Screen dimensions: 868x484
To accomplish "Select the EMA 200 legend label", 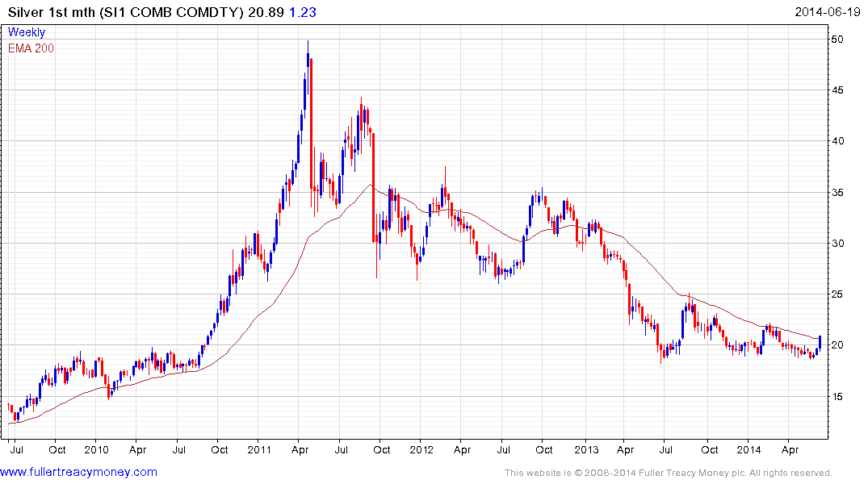I will pyautogui.click(x=31, y=48).
